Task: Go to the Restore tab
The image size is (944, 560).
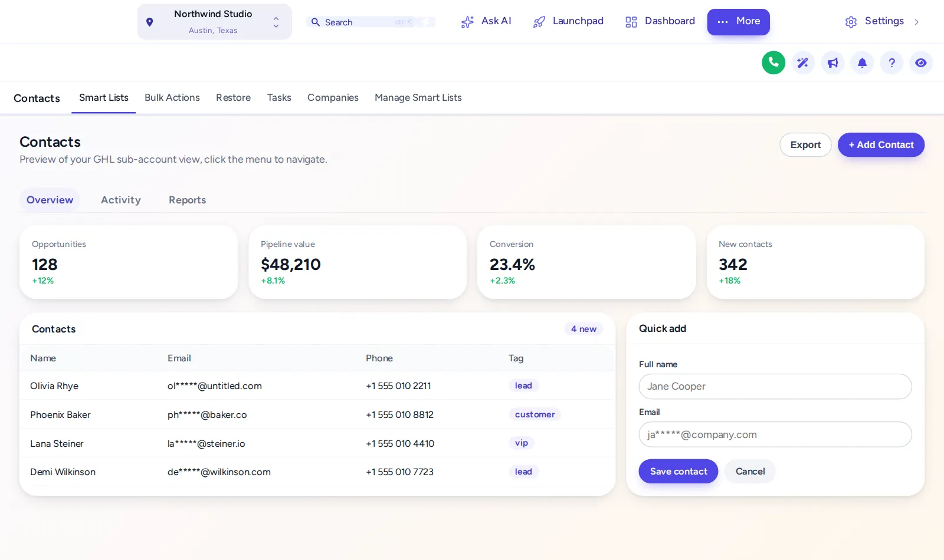Action: [x=233, y=98]
